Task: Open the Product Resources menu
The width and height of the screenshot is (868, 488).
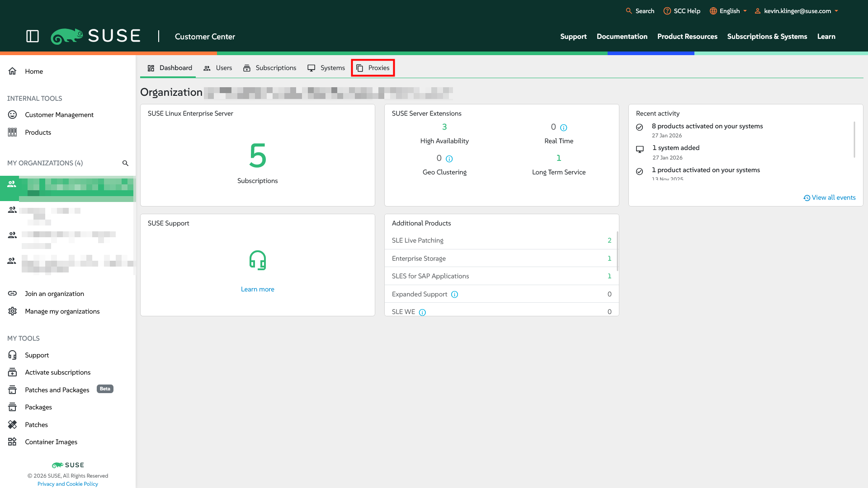Action: [x=687, y=37]
